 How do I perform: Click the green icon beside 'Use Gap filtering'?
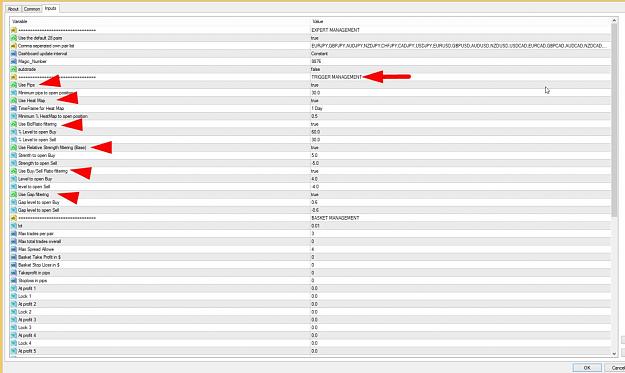pos(14,194)
